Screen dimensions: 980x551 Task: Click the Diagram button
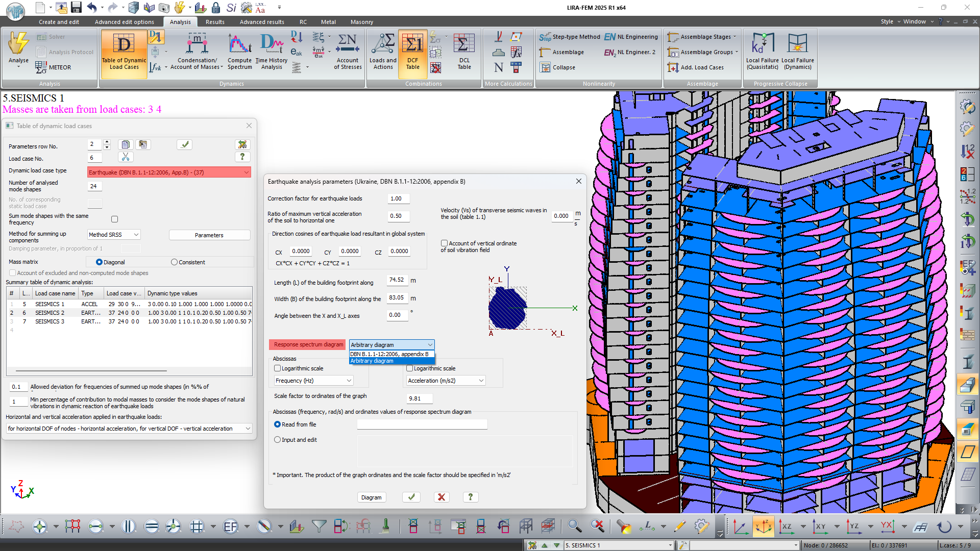(371, 497)
